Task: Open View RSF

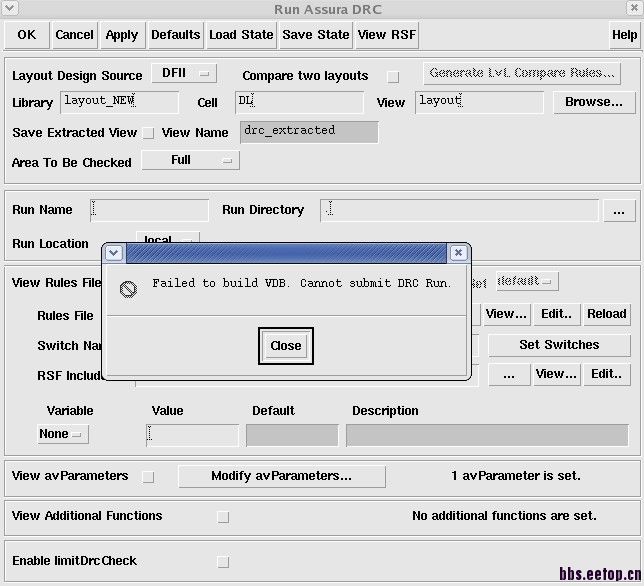Action: (x=387, y=35)
